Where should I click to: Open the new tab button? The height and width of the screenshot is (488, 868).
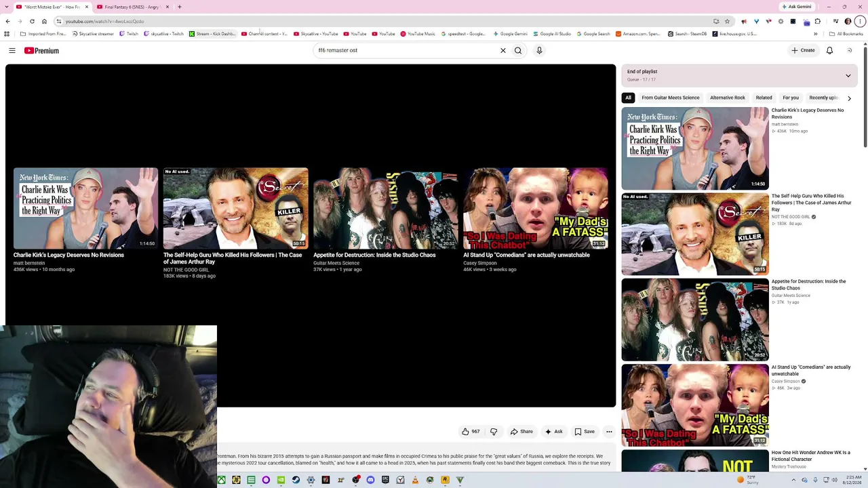[x=180, y=7]
